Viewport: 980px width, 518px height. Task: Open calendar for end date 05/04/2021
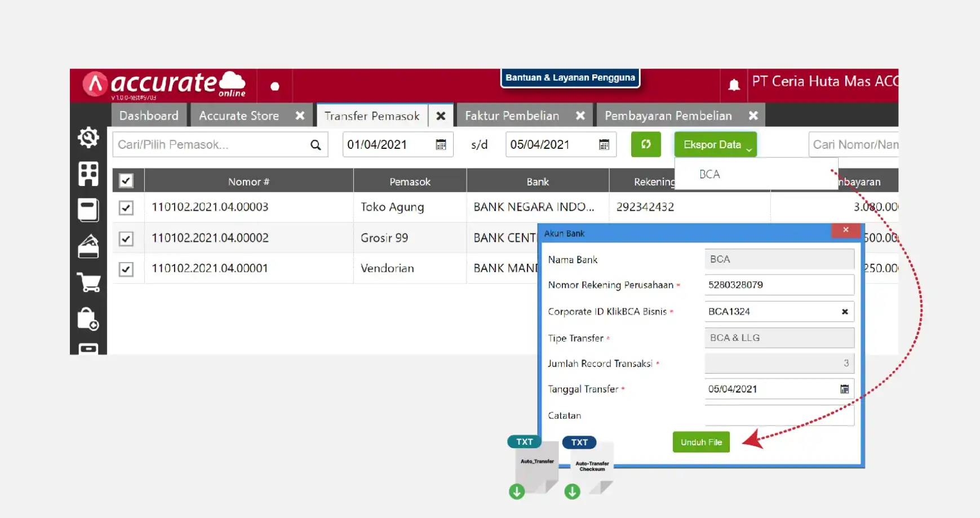tap(604, 145)
